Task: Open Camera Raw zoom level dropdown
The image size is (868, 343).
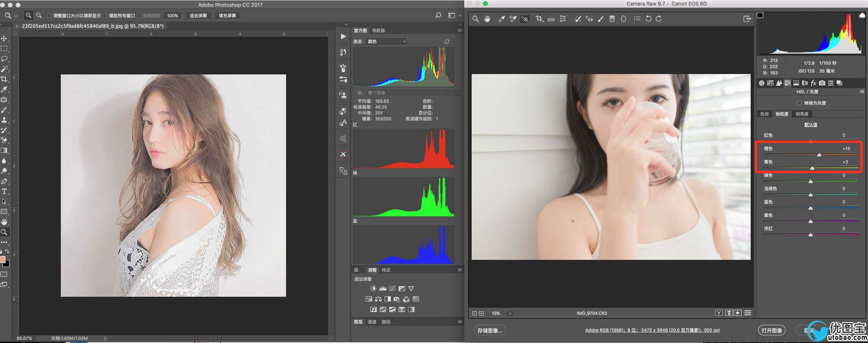Action: click(x=510, y=313)
